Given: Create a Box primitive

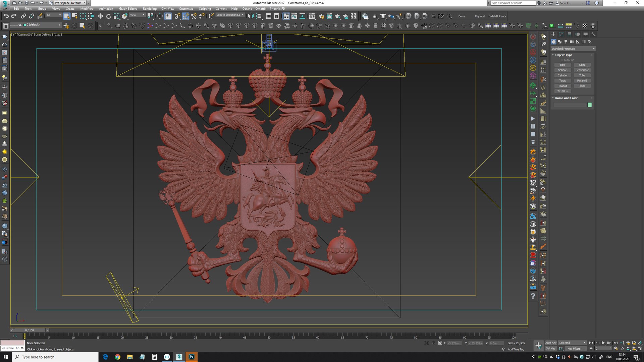Looking at the screenshot, I should 562,65.
